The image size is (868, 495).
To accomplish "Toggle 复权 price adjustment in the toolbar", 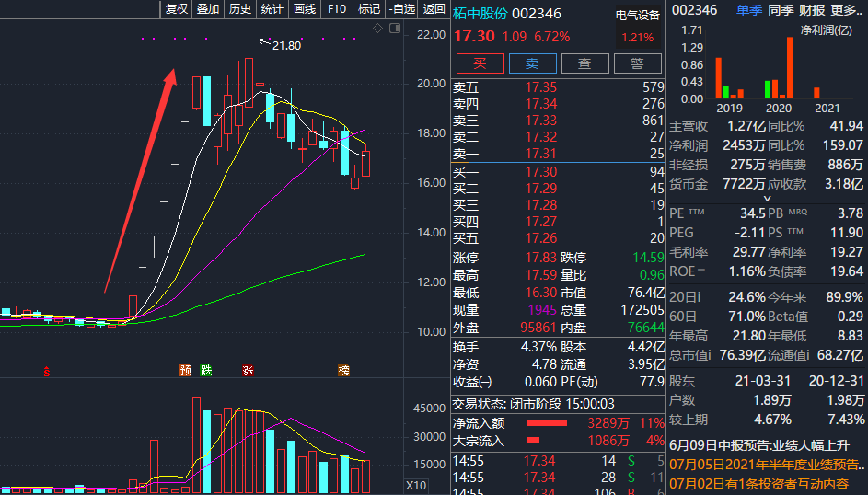I will [176, 9].
